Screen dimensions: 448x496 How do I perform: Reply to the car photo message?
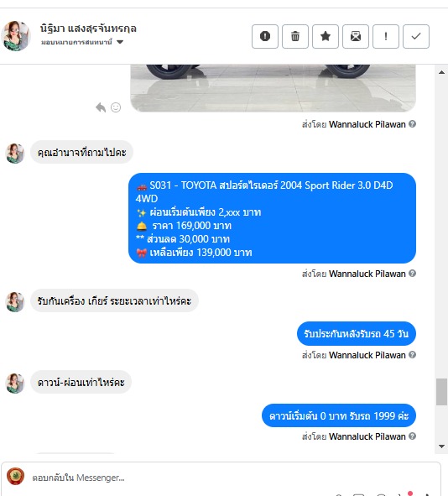tap(101, 107)
